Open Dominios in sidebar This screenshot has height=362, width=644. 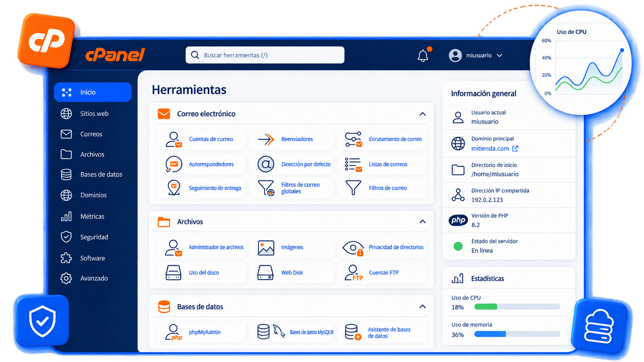pyautogui.click(x=93, y=195)
